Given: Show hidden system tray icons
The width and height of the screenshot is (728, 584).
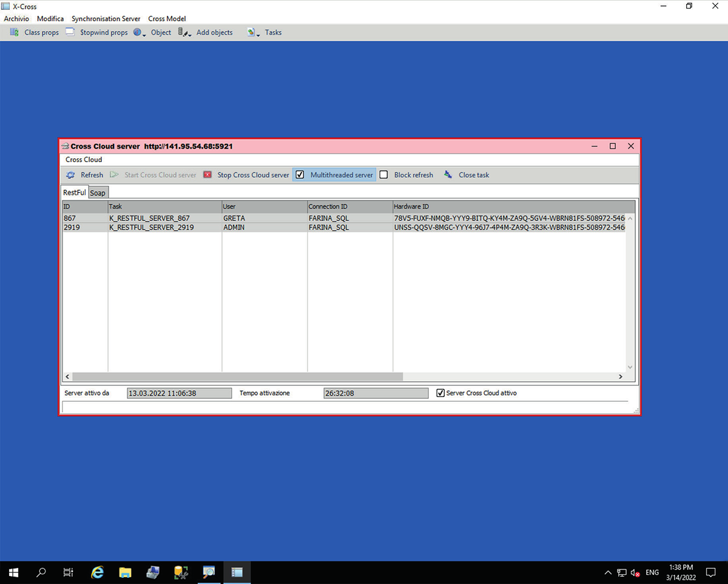Looking at the screenshot, I should [x=608, y=572].
